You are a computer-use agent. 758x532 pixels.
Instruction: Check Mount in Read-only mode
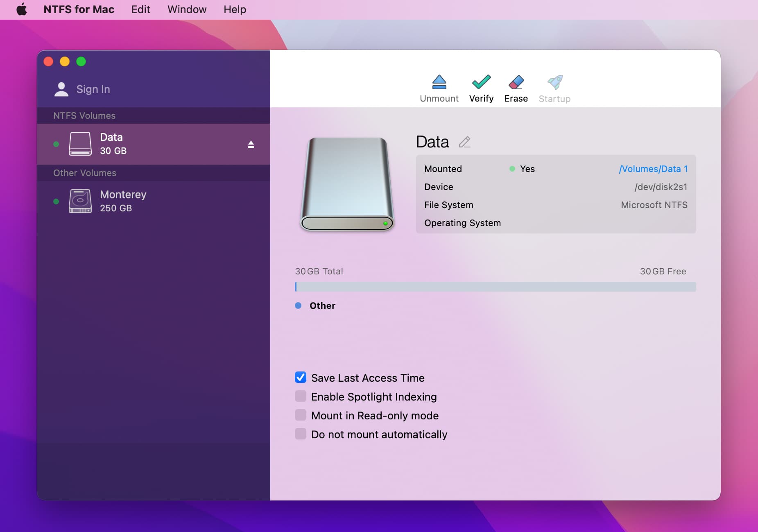click(300, 415)
